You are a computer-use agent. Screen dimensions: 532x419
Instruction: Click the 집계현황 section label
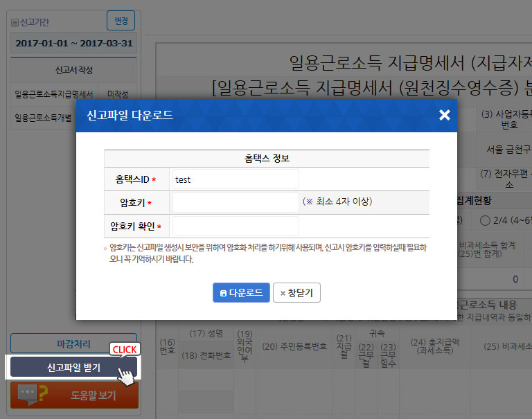click(474, 201)
